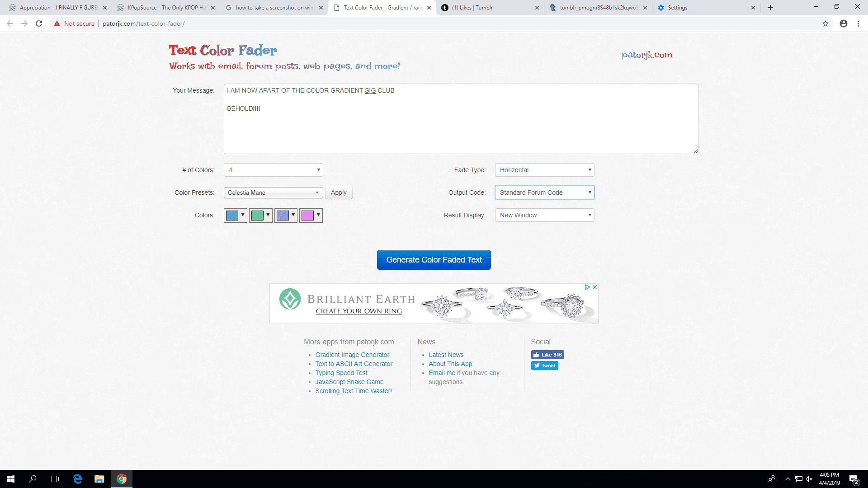Open the Gradient Image Generator link
This screenshot has width=868, height=488.
(352, 355)
